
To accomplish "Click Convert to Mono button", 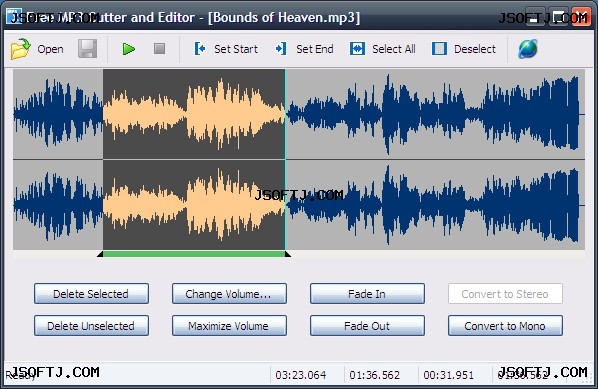I will click(505, 326).
